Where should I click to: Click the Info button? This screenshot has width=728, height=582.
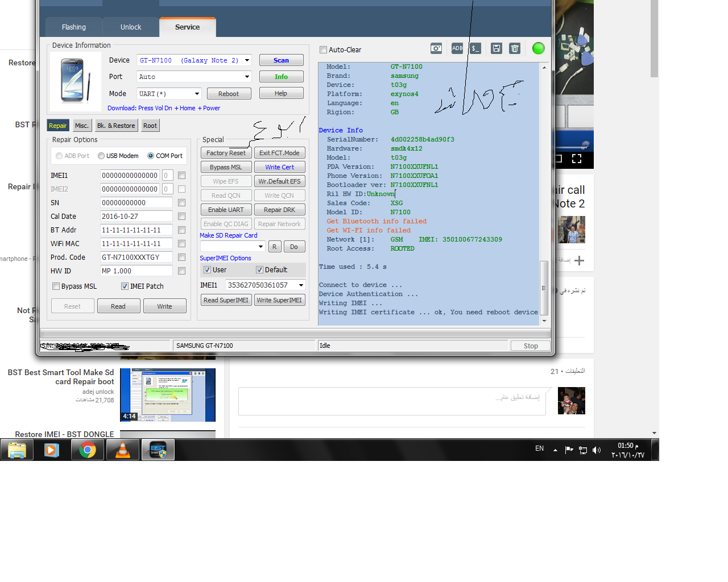tap(281, 77)
